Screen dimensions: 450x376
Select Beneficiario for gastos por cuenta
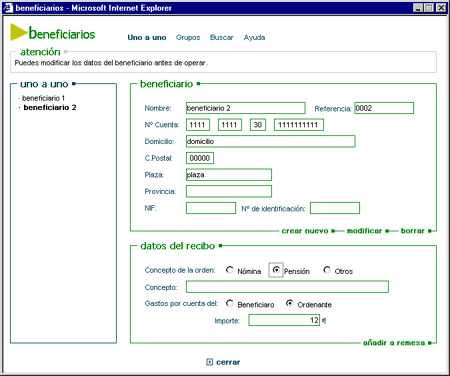click(230, 303)
